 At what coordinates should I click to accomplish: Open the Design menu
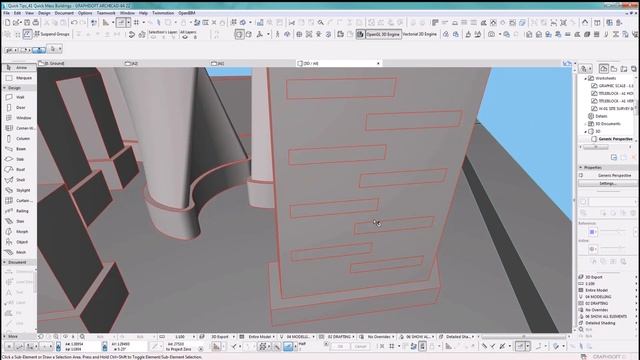[x=44, y=13]
